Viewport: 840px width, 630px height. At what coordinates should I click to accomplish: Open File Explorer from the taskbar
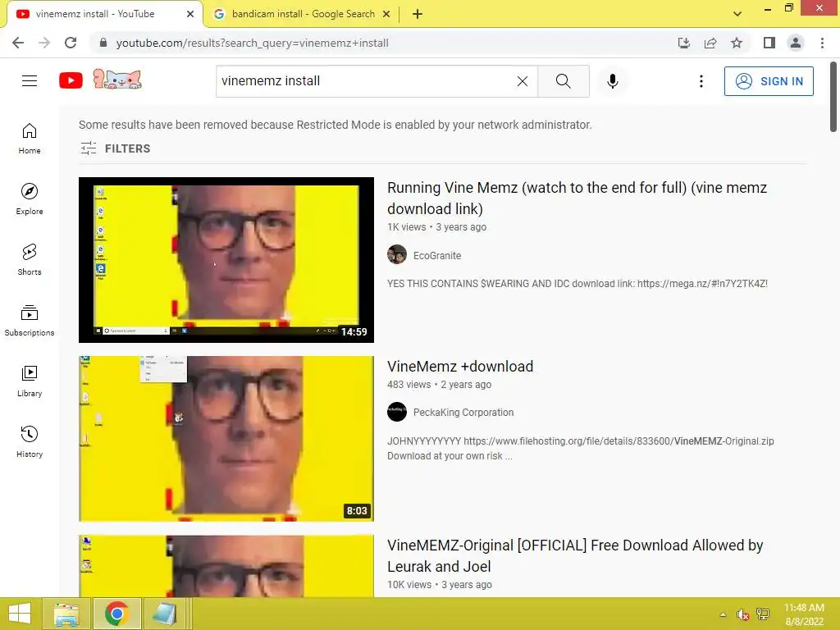pos(66,614)
